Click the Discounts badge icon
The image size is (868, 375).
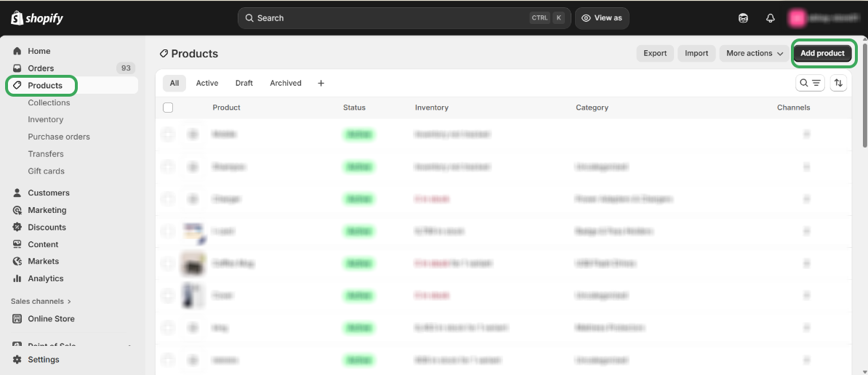(x=17, y=227)
